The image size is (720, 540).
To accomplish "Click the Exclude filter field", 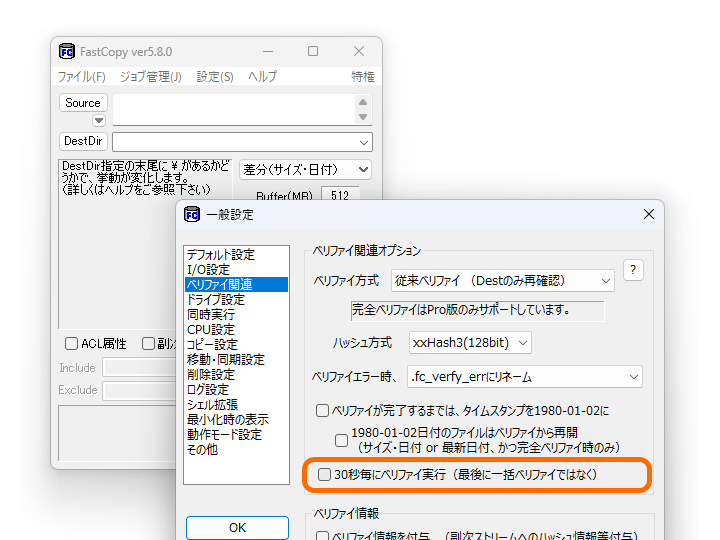I will pyautogui.click(x=139, y=390).
